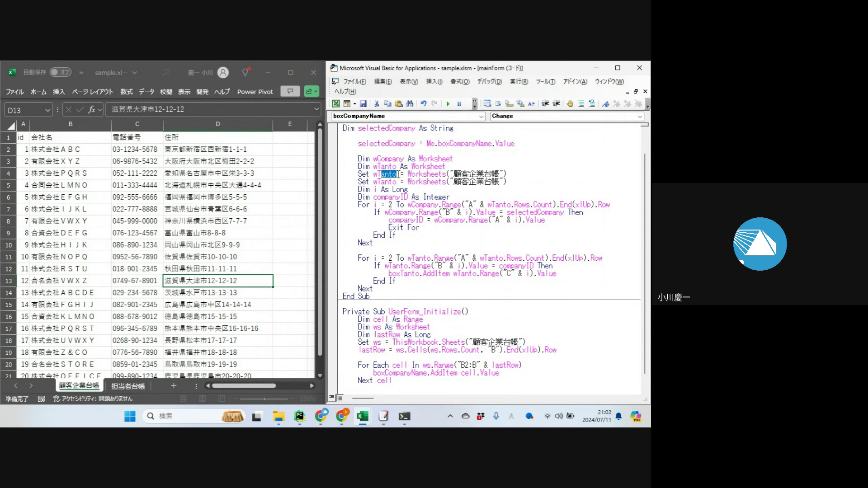Switch to Full Module View button
868x488 pixels.
point(340,398)
